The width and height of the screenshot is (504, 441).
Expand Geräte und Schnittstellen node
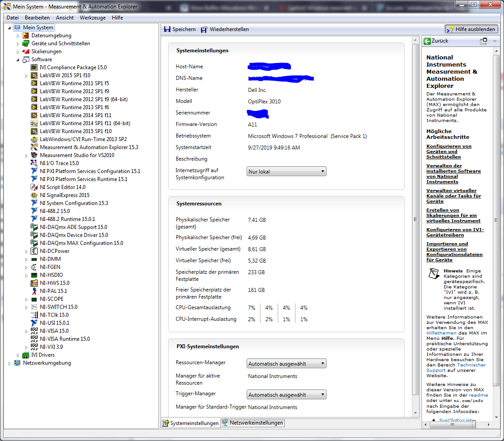(18, 44)
